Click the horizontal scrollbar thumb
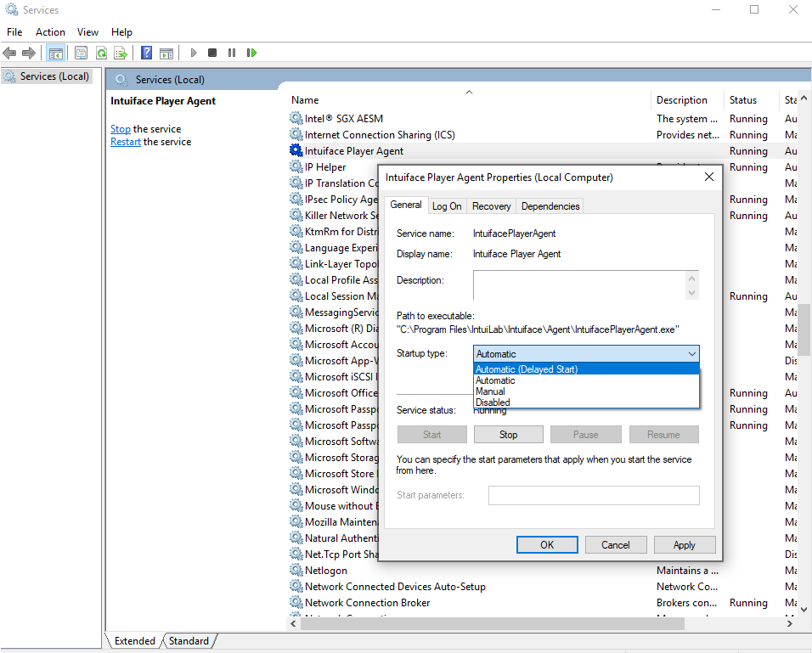Viewport: 812px width, 653px height. click(x=492, y=623)
